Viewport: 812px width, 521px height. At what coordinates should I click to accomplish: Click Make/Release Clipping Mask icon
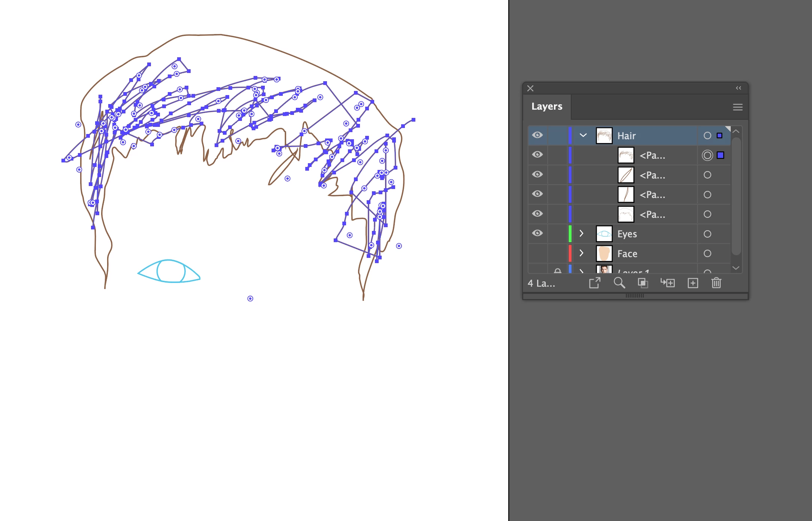[643, 283]
